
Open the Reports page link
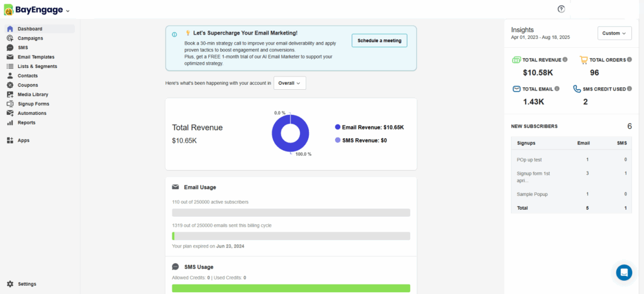(26, 122)
